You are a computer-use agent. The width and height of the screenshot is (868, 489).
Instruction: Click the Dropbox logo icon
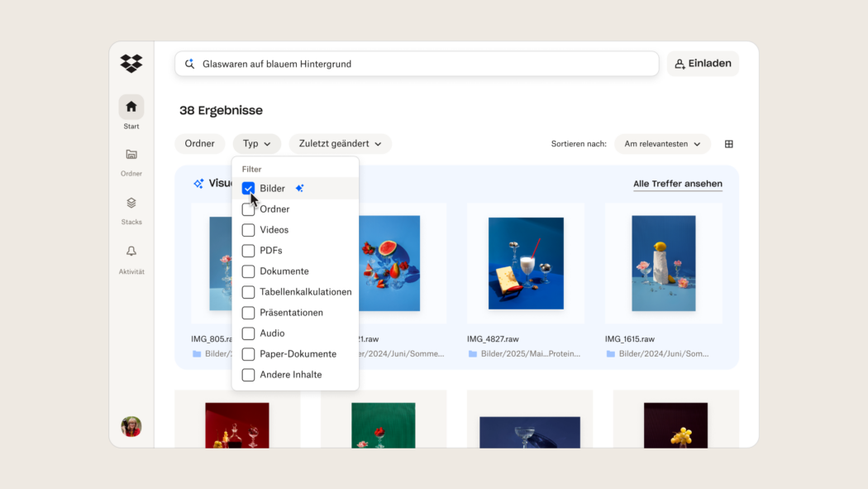pos(131,64)
